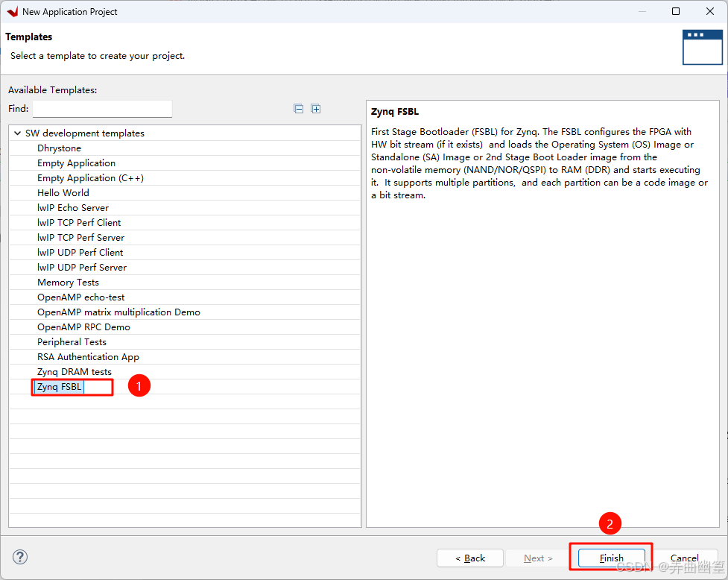This screenshot has width=728, height=580.
Task: Select the lwIP Echo Server template
Action: pos(73,207)
